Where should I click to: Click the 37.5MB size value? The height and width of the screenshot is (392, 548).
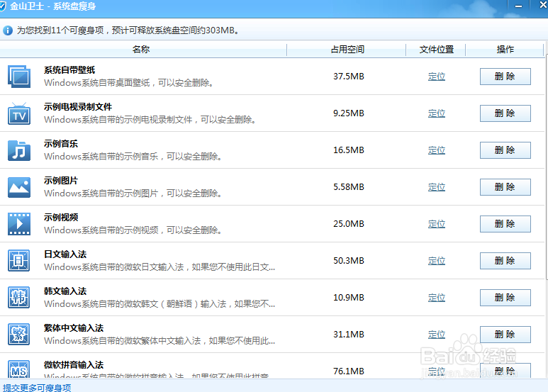[349, 77]
